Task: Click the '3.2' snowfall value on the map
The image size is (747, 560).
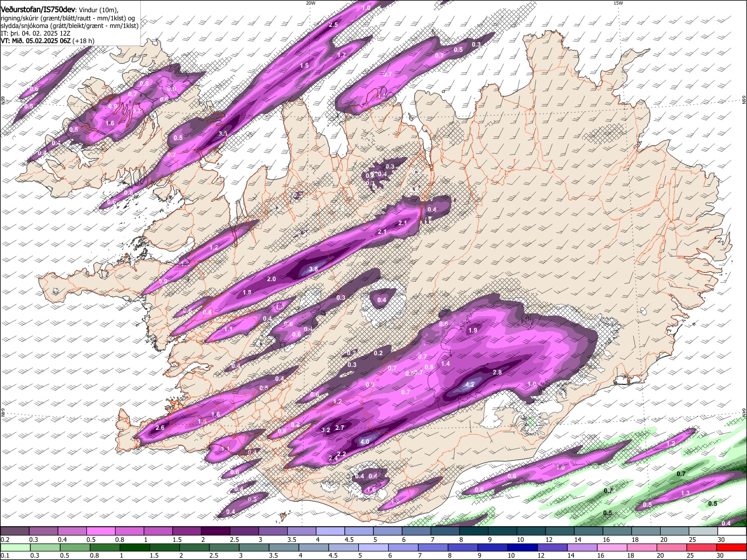Action: (326, 430)
